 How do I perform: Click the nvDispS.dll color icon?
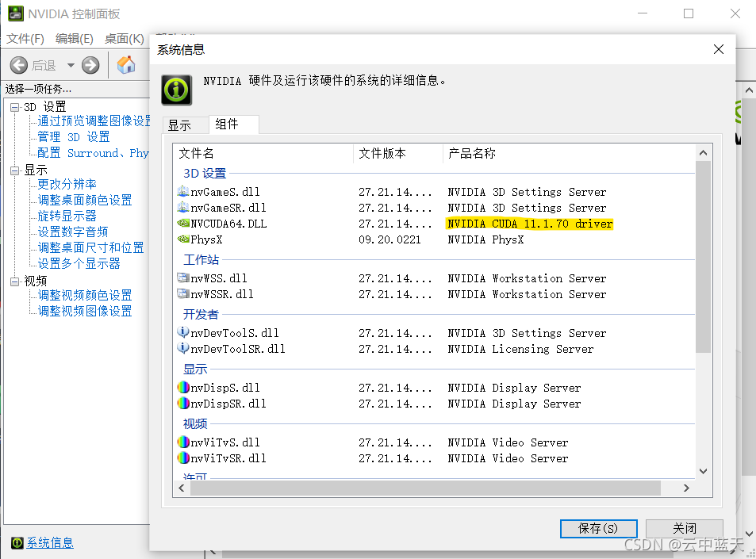point(182,388)
